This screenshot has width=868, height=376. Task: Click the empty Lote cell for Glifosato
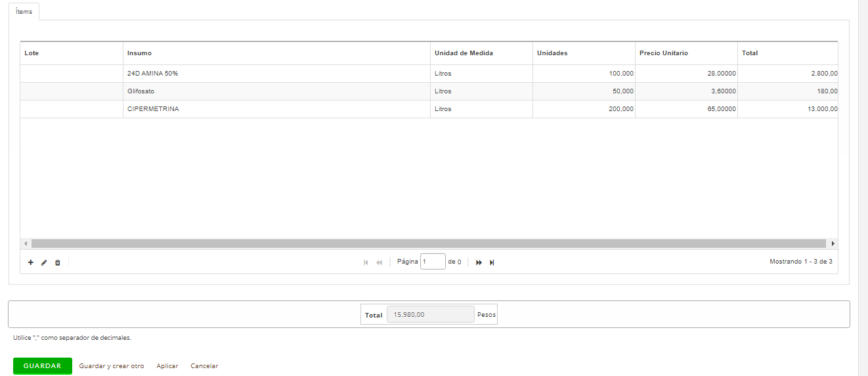[x=72, y=91]
